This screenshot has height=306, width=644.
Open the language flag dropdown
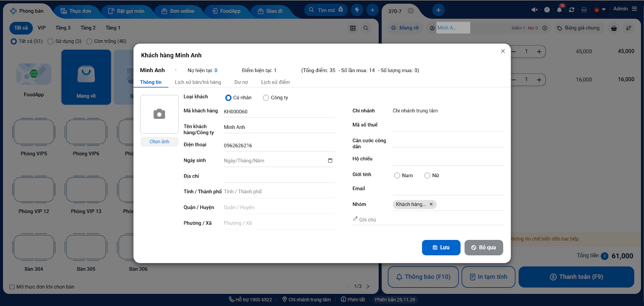coord(600,10)
